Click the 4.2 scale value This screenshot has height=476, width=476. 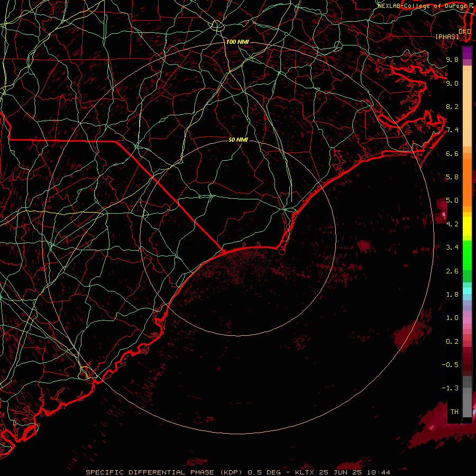pos(452,224)
